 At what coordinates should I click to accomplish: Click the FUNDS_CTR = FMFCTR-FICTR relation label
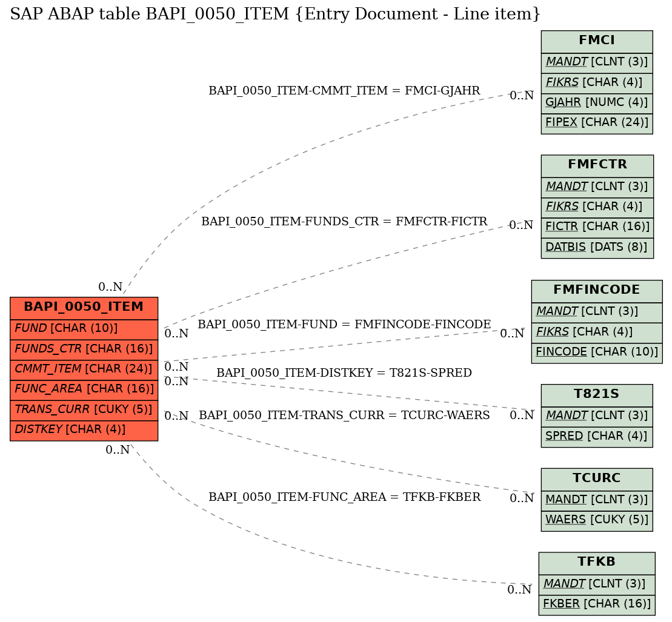[344, 222]
